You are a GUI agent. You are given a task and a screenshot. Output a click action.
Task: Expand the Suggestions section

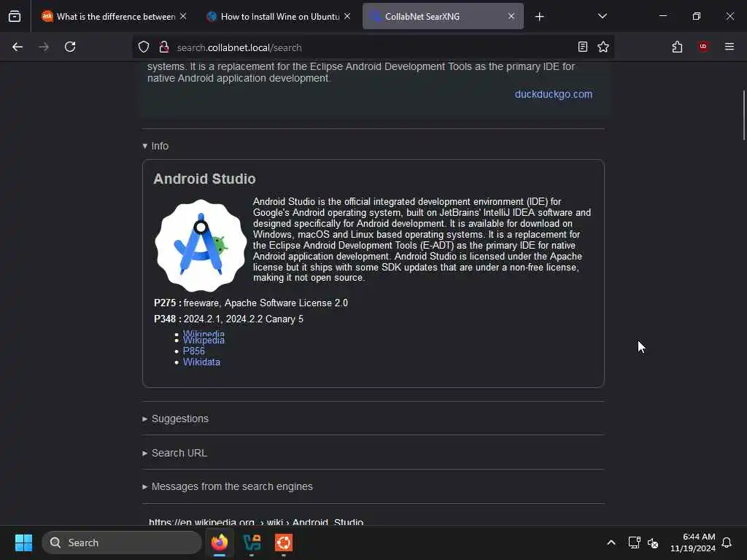pos(175,419)
